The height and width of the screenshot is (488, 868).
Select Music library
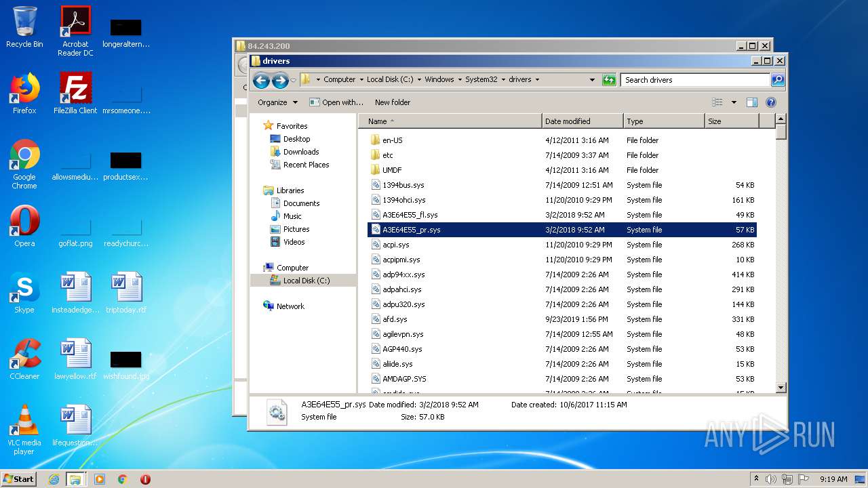click(292, 216)
